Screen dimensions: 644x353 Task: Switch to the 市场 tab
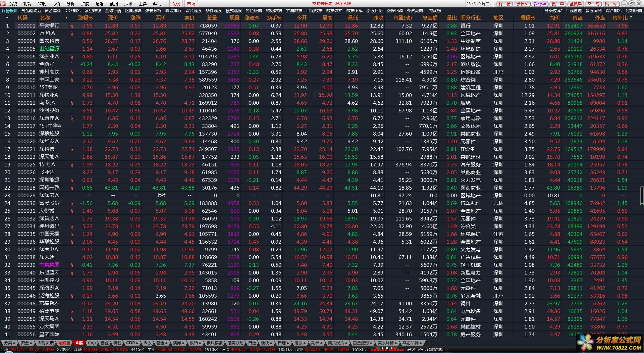click(191, 4)
